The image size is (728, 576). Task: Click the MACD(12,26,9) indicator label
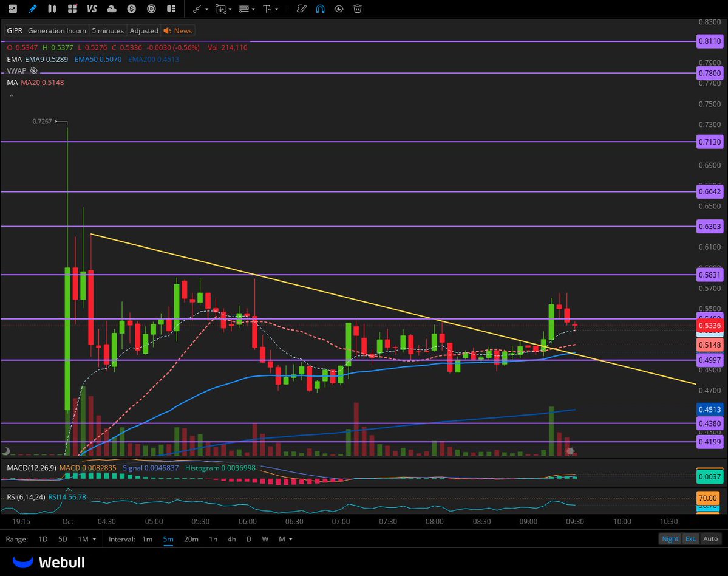32,468
